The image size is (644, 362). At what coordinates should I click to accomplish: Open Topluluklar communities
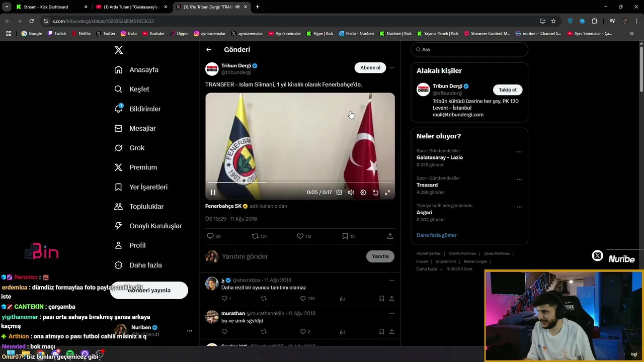(139, 206)
